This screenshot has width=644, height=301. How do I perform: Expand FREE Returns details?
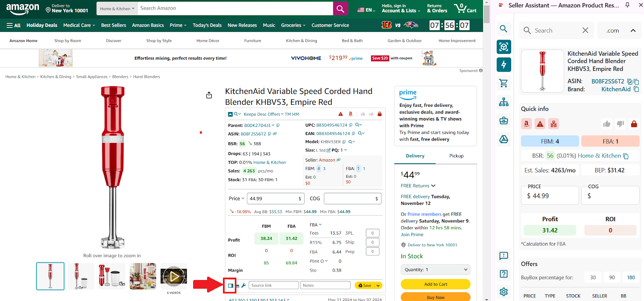418,186
